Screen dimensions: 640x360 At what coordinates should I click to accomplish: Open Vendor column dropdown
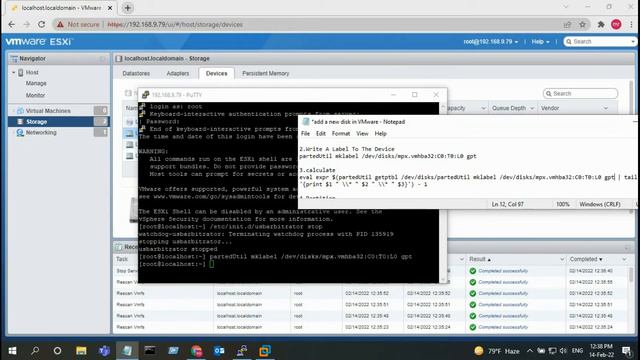pyautogui.click(x=606, y=108)
